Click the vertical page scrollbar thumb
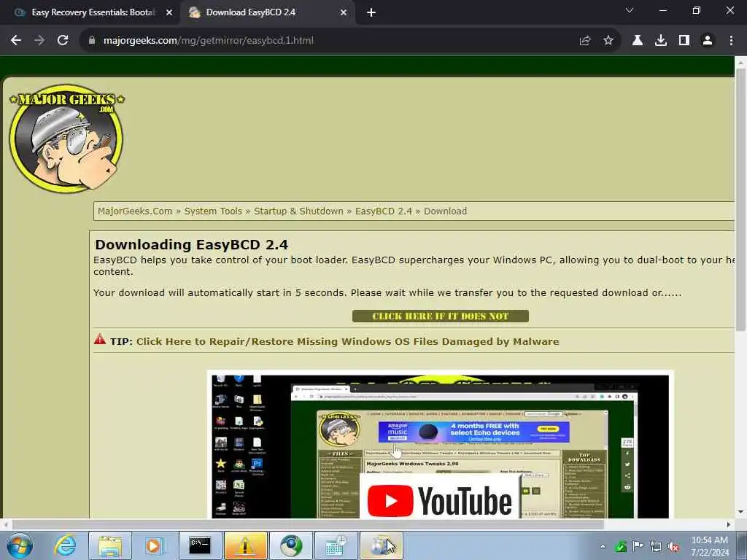 click(740, 200)
